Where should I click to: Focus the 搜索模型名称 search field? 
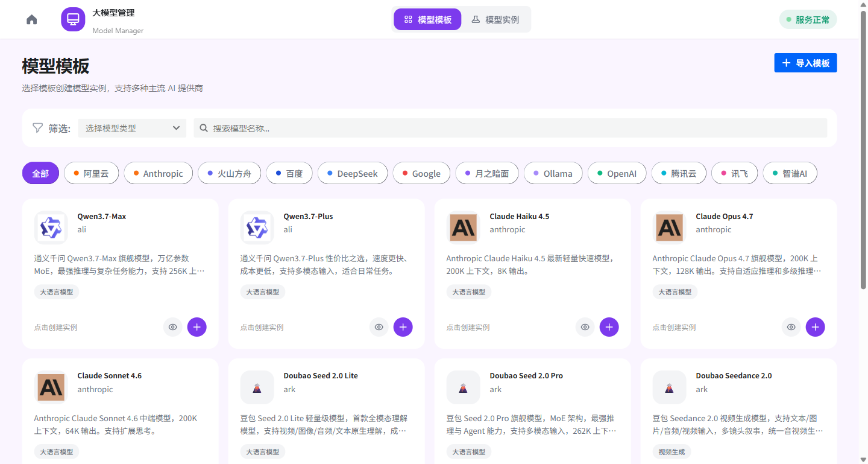coord(511,128)
